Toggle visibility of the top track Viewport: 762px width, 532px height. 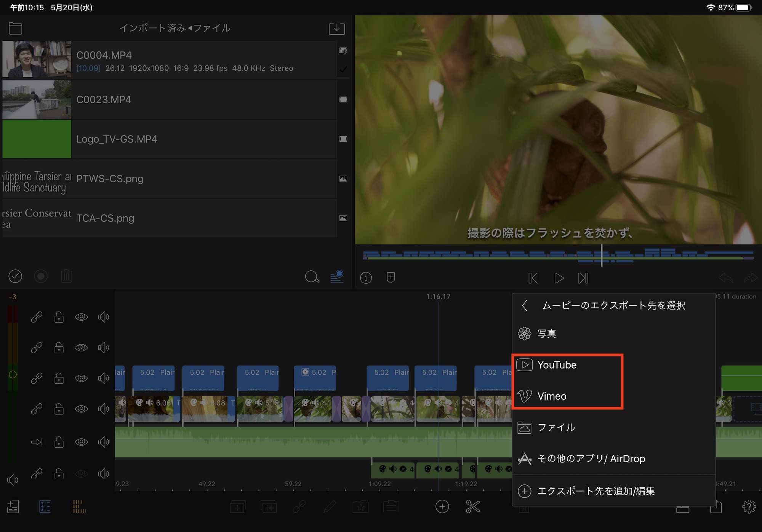click(x=81, y=317)
